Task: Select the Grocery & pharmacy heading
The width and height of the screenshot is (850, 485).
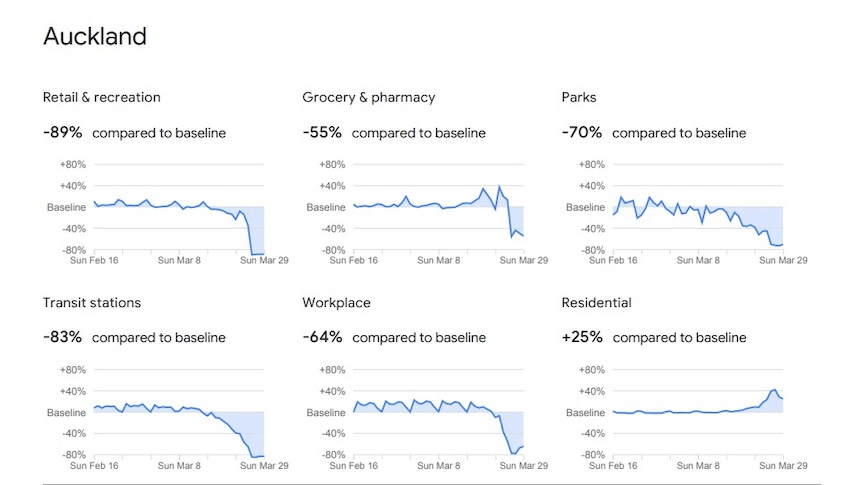Action: pos(368,97)
